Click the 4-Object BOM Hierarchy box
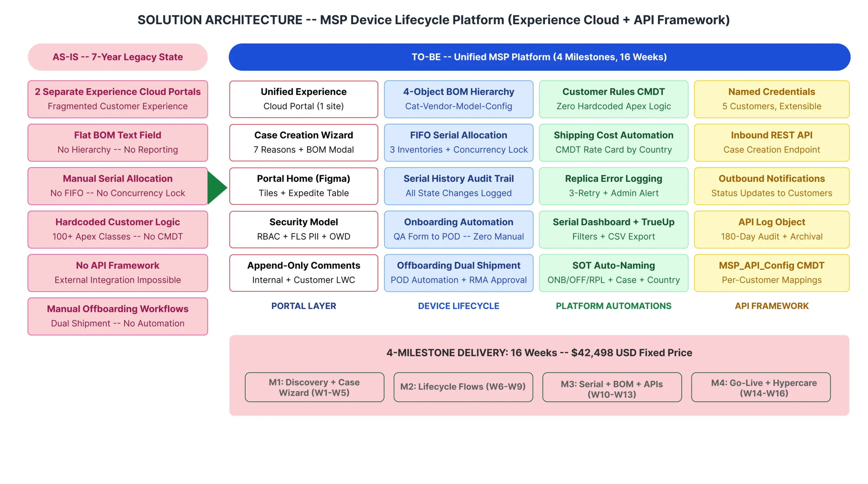The image size is (868, 484). [x=458, y=99]
